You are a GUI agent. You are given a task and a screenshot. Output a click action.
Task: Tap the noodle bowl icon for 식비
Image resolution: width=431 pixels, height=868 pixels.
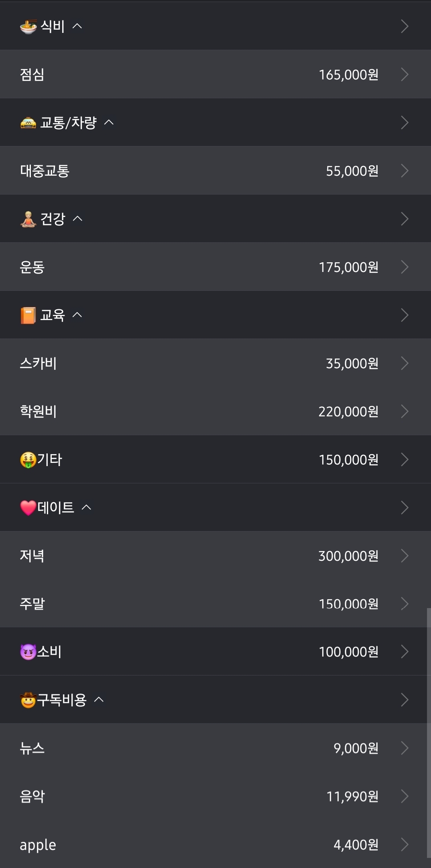click(x=28, y=26)
